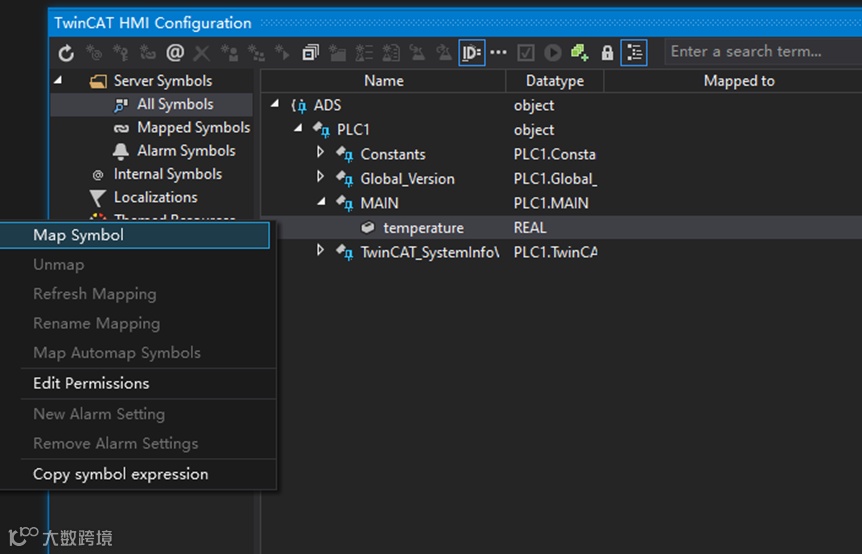
Task: Open Localizations in the sidebar
Action: click(156, 197)
